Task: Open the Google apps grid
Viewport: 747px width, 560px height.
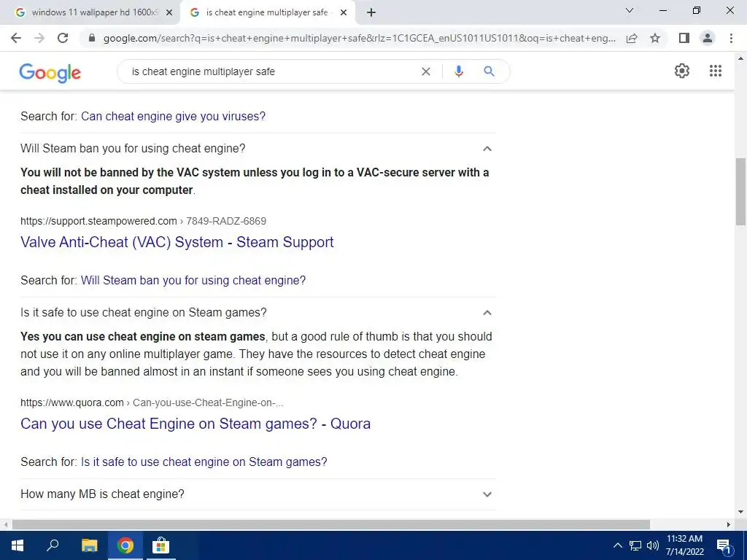Action: tap(715, 71)
